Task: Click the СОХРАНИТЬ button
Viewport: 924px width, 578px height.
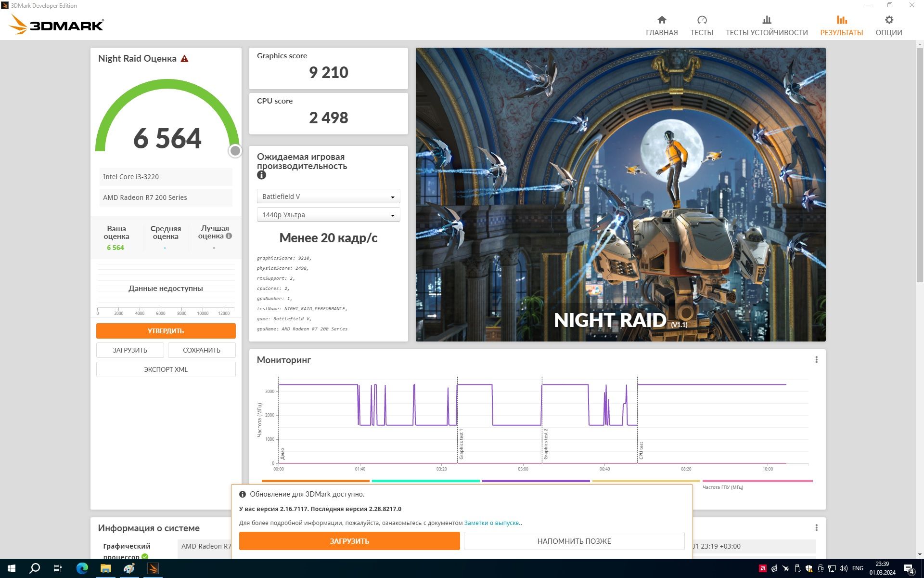Action: click(202, 350)
